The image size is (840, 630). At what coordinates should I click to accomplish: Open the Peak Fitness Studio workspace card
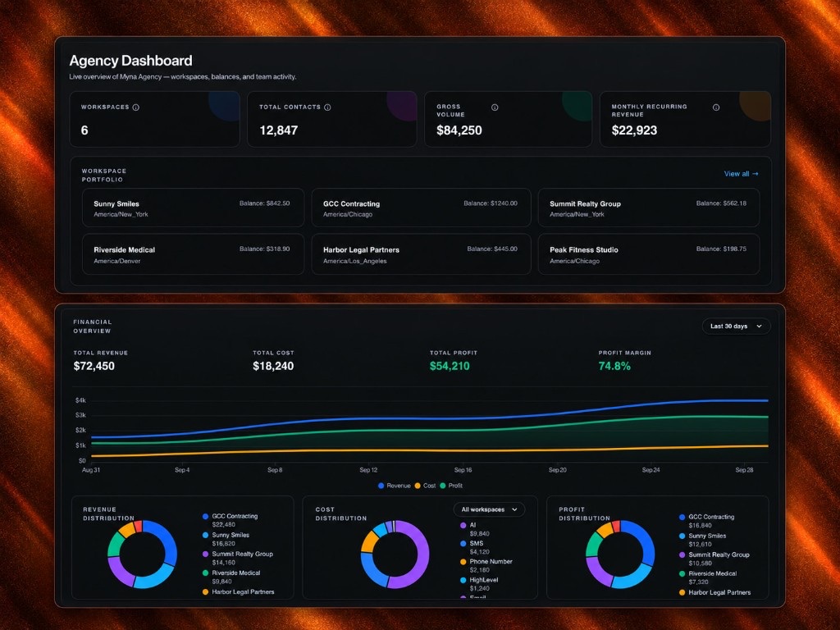tap(649, 254)
